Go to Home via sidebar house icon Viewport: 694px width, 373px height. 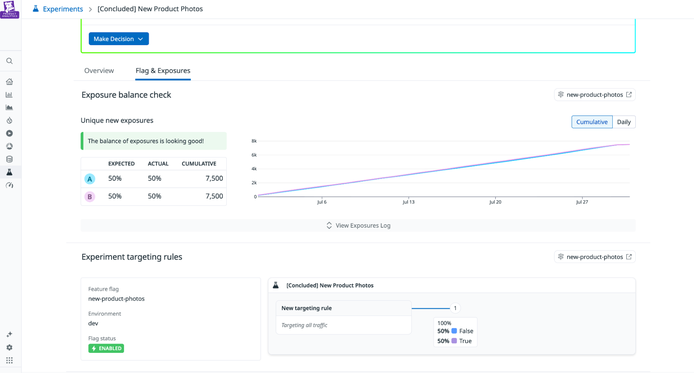pyautogui.click(x=9, y=82)
